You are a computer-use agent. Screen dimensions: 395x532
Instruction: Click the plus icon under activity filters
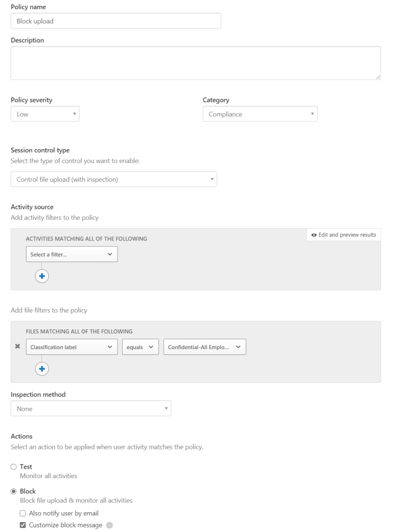(x=42, y=276)
